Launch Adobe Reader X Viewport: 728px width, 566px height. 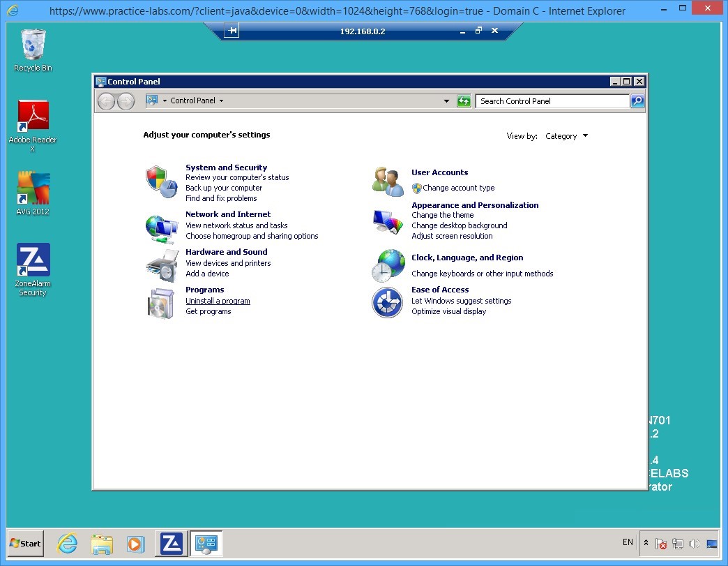tap(32, 114)
